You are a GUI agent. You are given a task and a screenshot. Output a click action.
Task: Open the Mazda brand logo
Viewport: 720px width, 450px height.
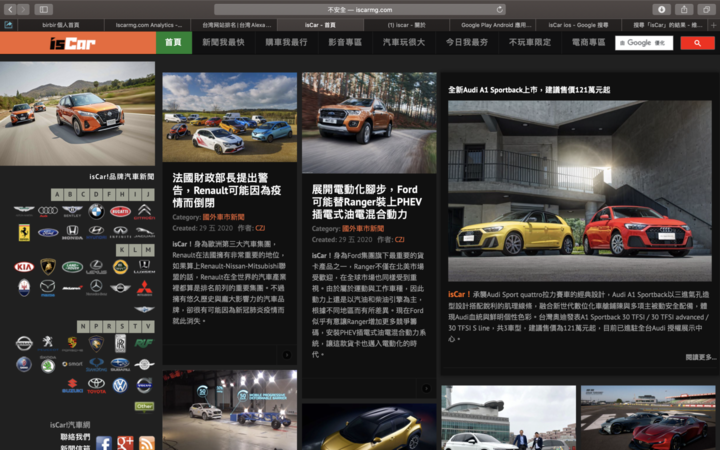(48, 288)
